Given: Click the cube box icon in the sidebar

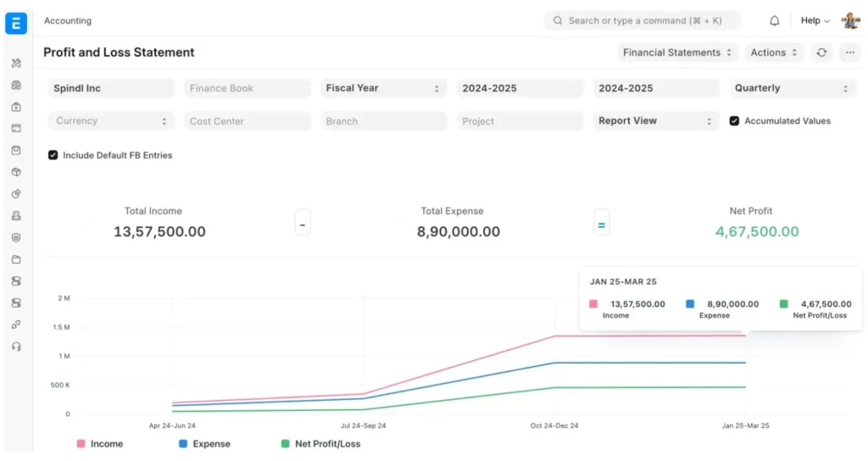Looking at the screenshot, I should click(16, 172).
